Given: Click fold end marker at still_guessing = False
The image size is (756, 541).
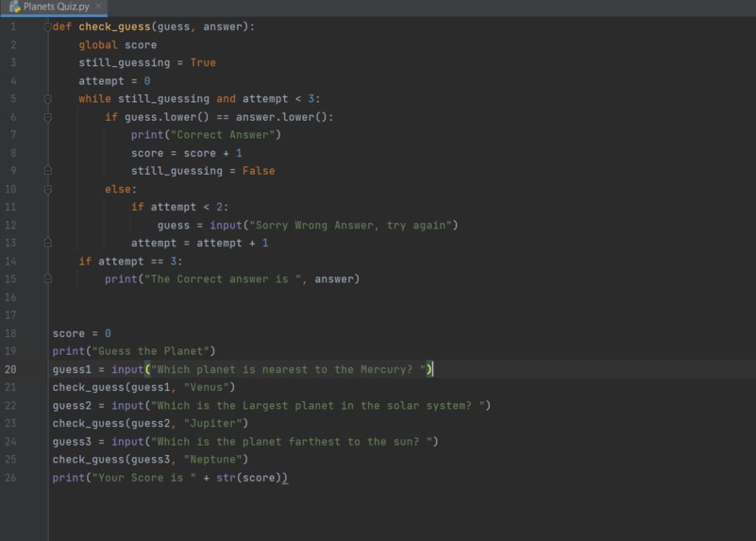Looking at the screenshot, I should [48, 171].
